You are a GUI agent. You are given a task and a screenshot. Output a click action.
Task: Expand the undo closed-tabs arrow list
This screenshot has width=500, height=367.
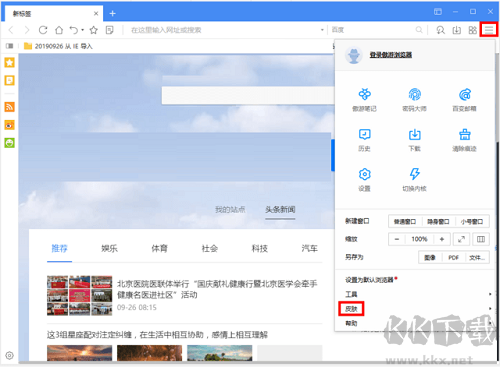(x=83, y=30)
